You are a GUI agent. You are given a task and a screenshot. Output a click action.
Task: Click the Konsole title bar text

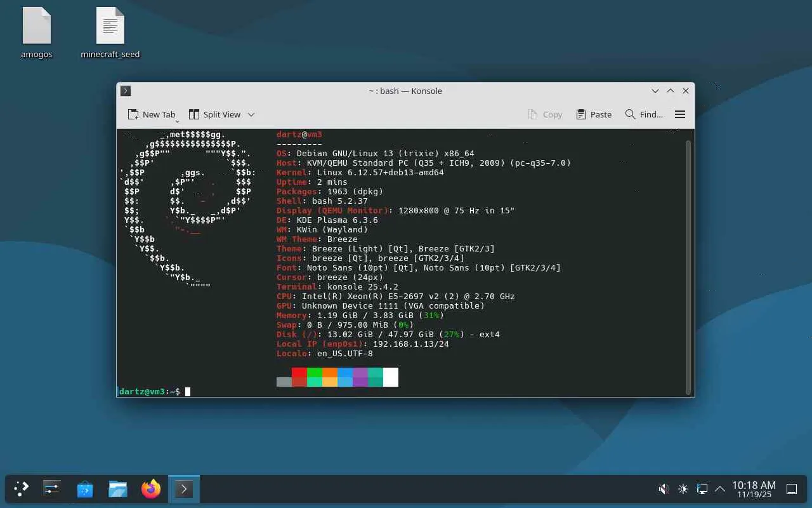405,91
